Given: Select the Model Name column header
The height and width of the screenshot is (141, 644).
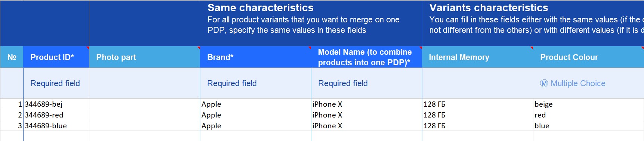Looking at the screenshot, I should (x=367, y=57).
